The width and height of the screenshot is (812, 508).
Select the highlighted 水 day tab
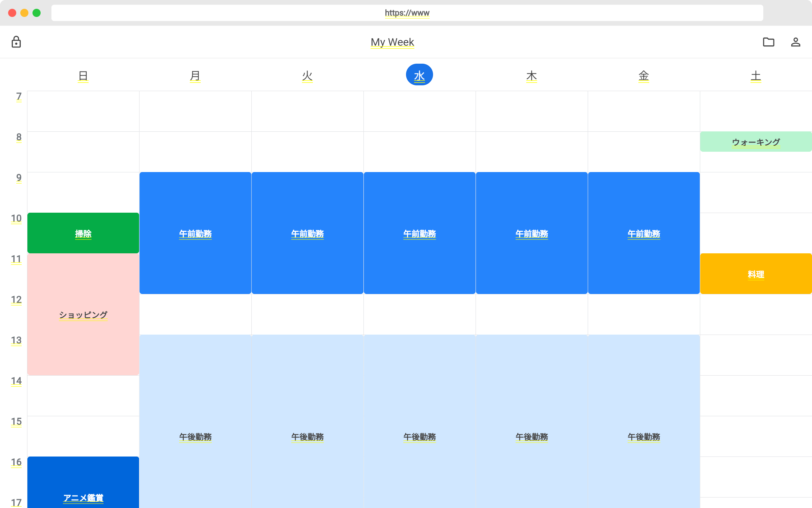[419, 75]
